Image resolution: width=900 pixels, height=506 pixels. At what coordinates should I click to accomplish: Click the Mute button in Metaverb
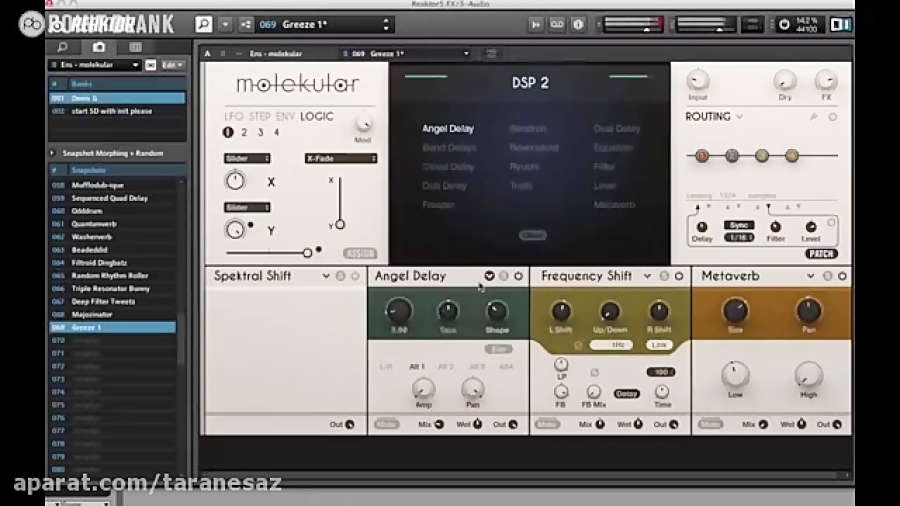tap(711, 425)
